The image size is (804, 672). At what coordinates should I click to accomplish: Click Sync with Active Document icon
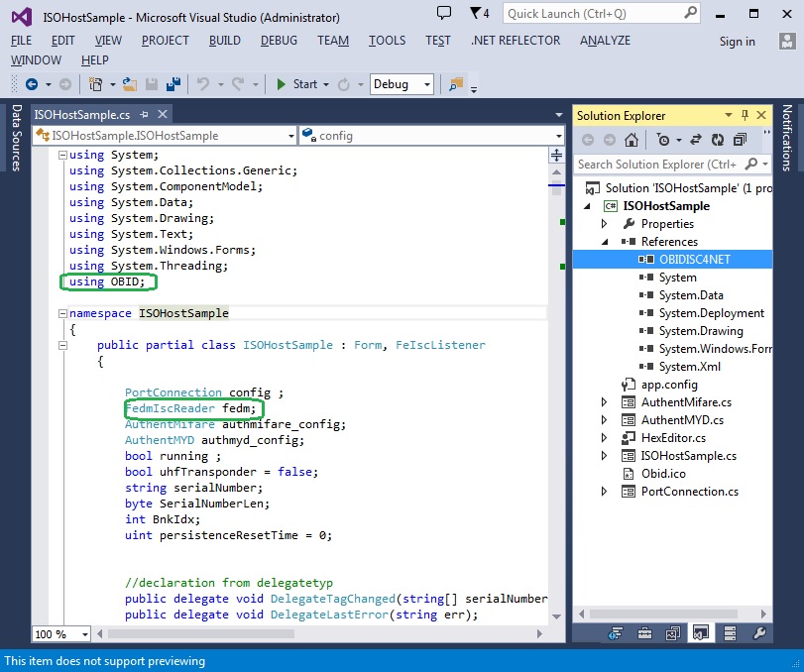(x=695, y=140)
